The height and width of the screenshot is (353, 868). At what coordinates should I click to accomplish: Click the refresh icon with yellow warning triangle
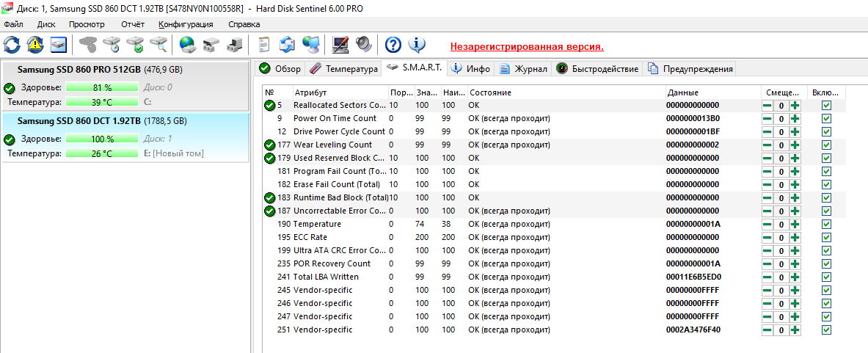[x=35, y=44]
